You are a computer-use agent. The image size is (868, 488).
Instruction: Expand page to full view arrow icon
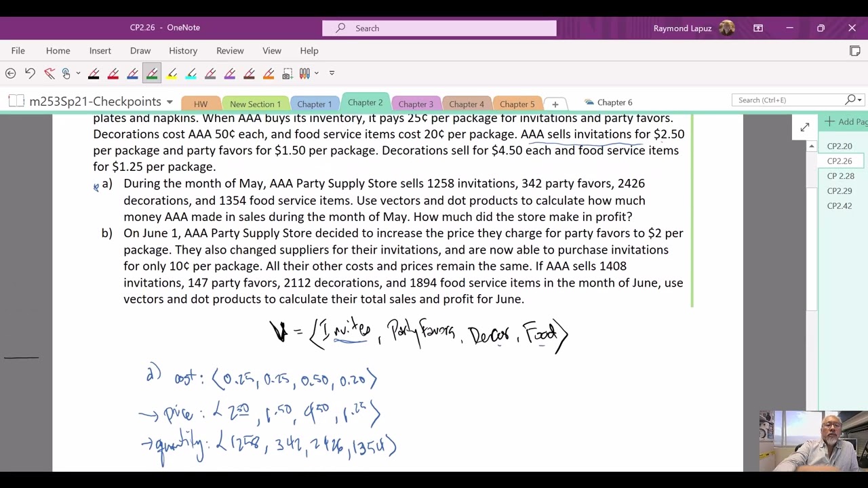804,127
